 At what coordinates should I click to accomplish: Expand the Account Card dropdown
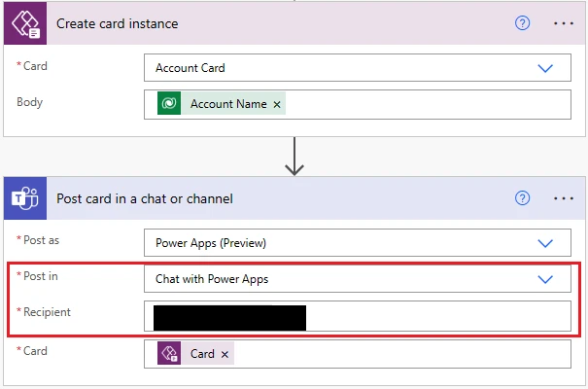545,68
